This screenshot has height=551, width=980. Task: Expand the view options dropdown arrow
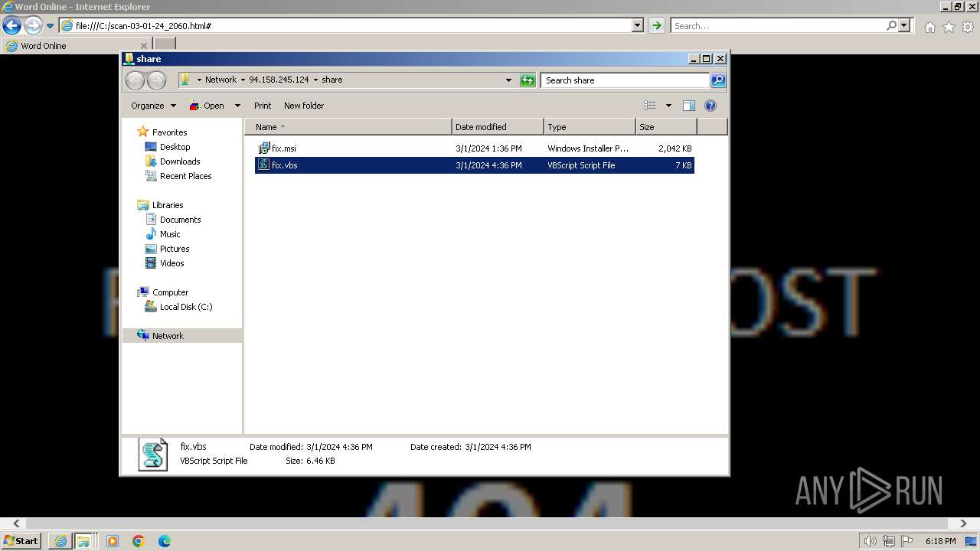(x=668, y=106)
